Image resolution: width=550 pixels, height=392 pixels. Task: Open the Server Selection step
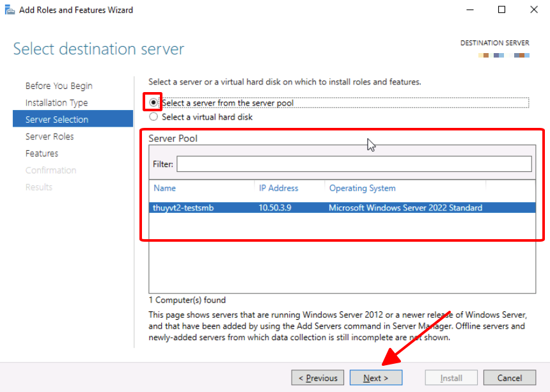pyautogui.click(x=57, y=120)
